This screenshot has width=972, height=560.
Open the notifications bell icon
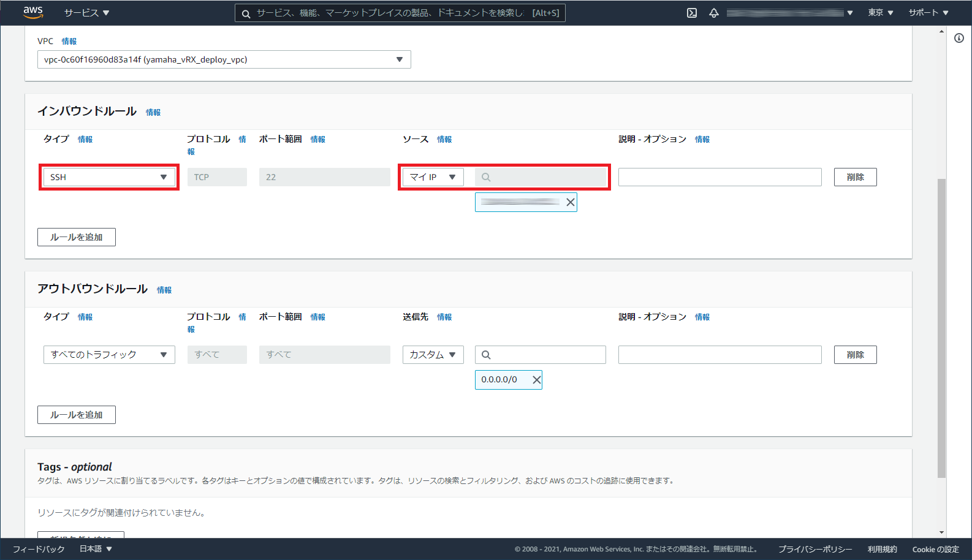click(714, 13)
